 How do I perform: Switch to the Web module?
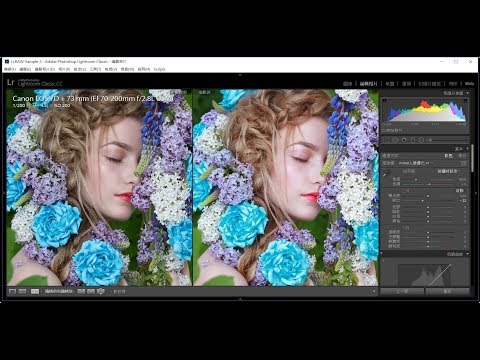tap(469, 84)
